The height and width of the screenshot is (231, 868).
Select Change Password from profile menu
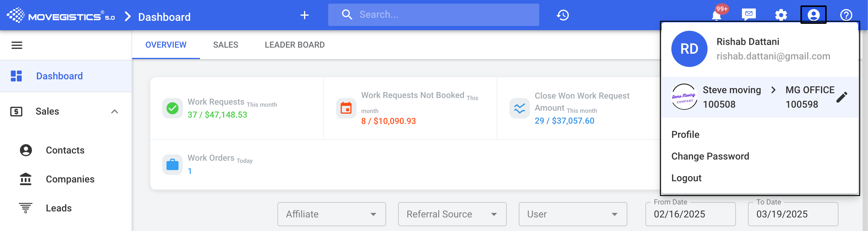pos(710,156)
